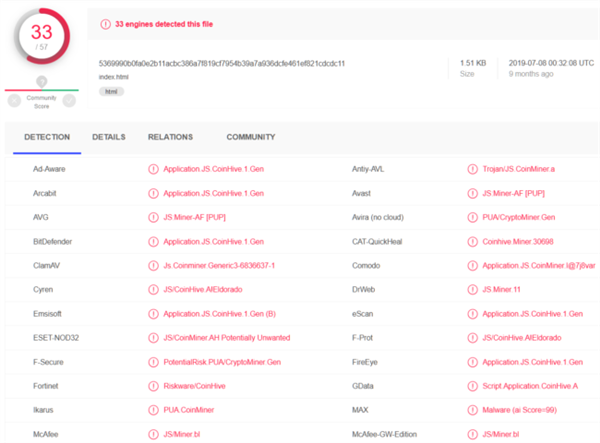Click the community score downvote X icon
The width and height of the screenshot is (600, 443).
tap(13, 99)
